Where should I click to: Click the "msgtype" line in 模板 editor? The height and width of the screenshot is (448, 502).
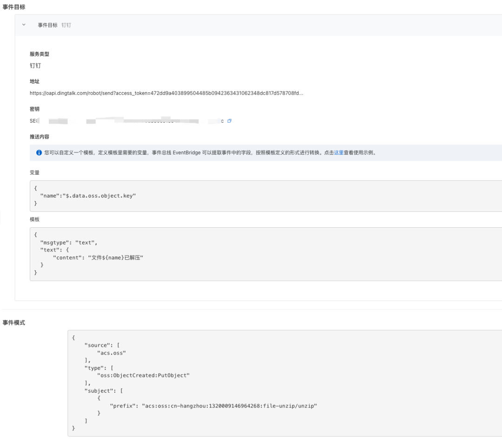(x=69, y=243)
